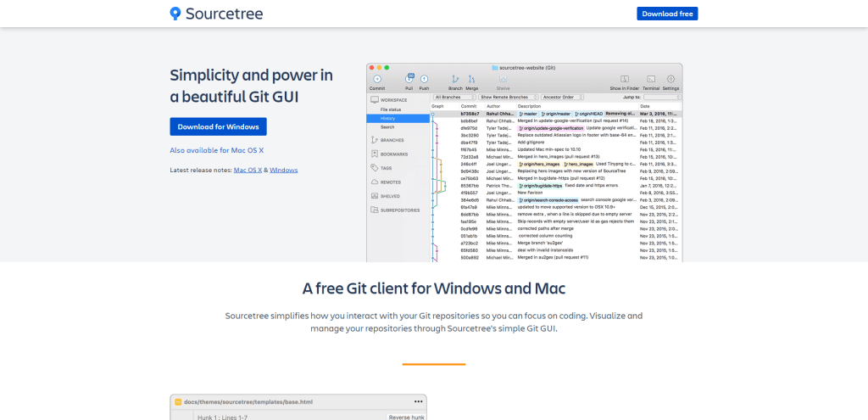The image size is (868, 420).
Task: Click the Commit toolbar icon
Action: 377,79
